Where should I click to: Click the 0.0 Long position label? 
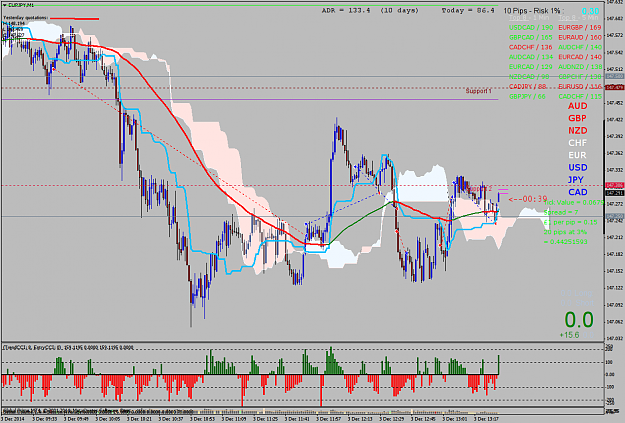(x=577, y=293)
